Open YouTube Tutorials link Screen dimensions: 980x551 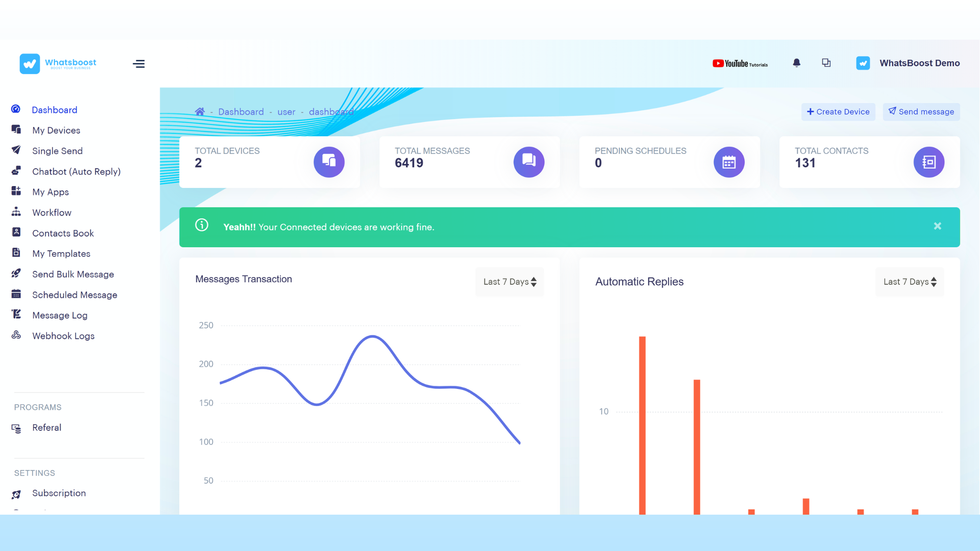coord(740,64)
